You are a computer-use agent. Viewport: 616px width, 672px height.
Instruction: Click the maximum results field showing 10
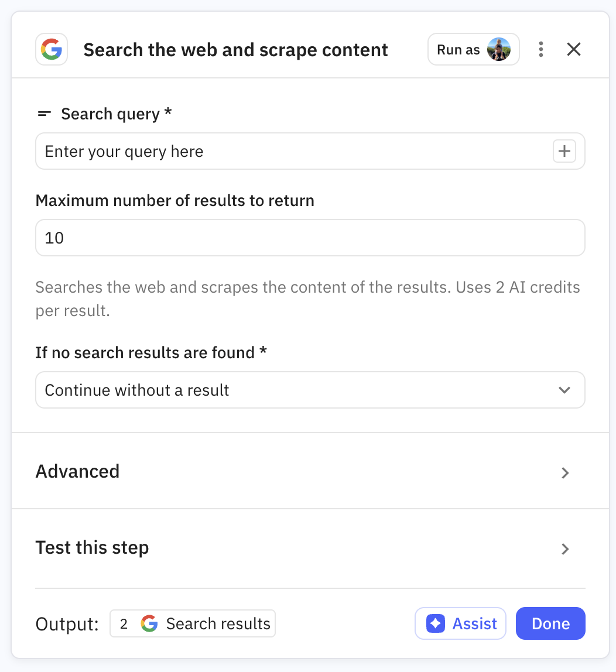[310, 238]
